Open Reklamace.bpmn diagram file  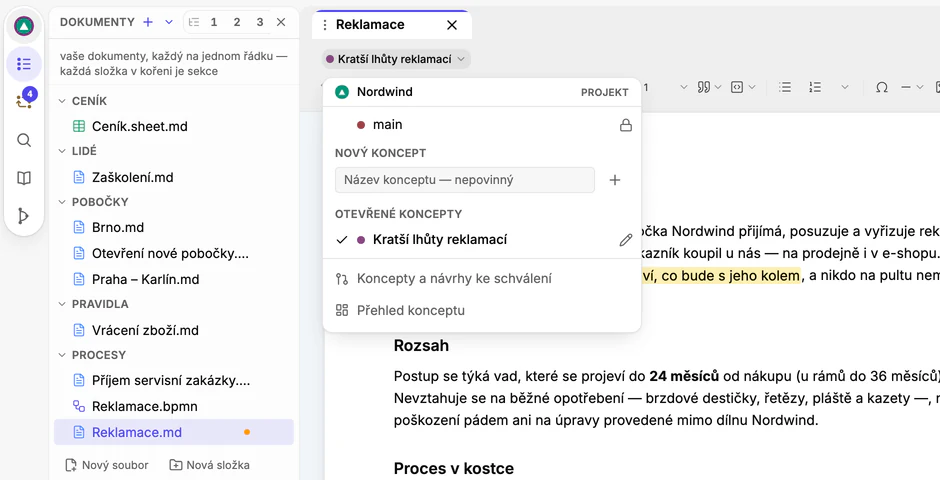tap(174, 406)
